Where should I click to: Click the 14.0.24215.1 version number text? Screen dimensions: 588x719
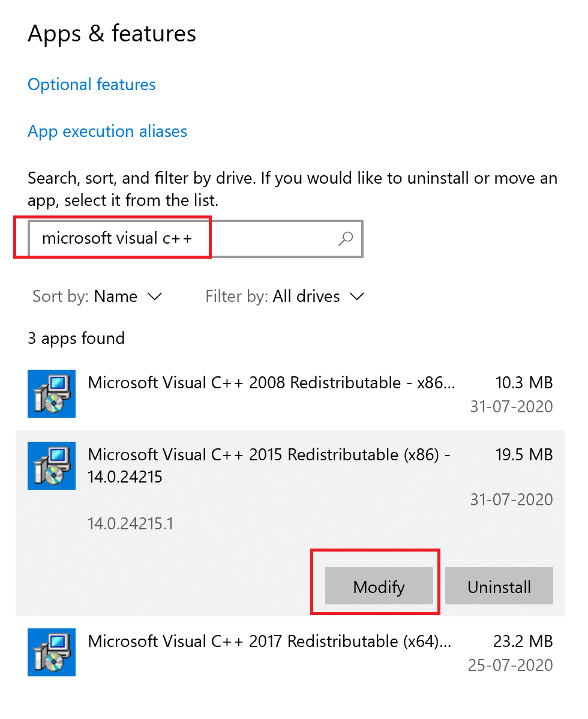pyautogui.click(x=130, y=524)
